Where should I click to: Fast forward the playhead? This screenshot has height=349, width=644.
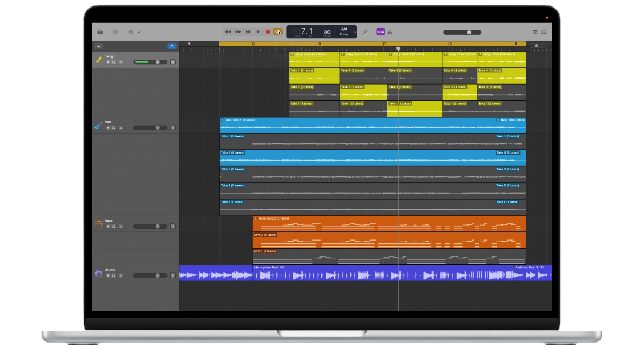[238, 32]
